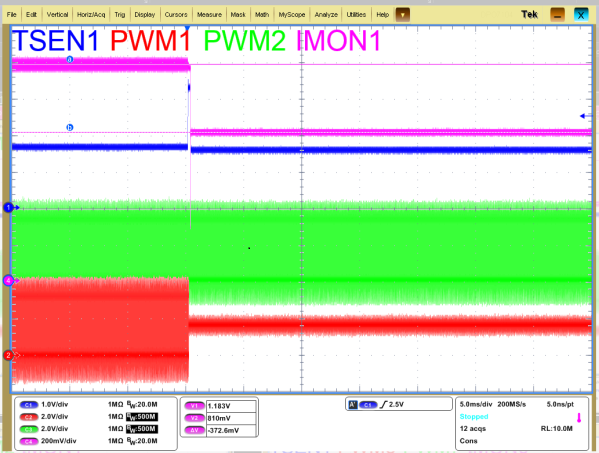Click the red C2 channel badge

[x=29, y=417]
